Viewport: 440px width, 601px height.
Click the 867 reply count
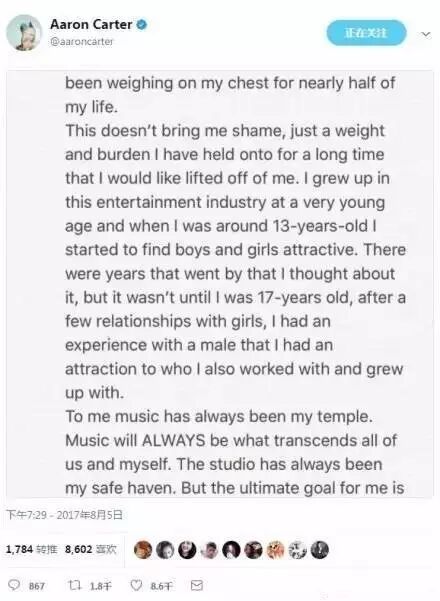tap(37, 586)
